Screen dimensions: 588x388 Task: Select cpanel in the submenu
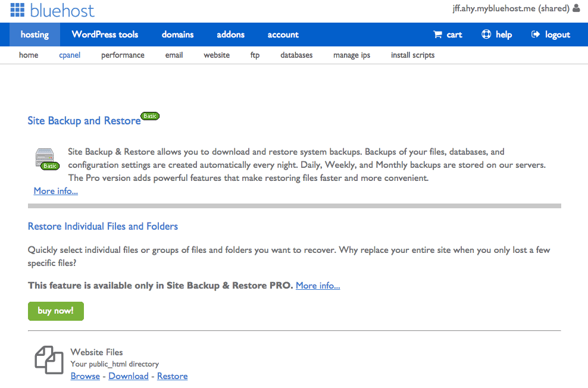pyautogui.click(x=70, y=55)
